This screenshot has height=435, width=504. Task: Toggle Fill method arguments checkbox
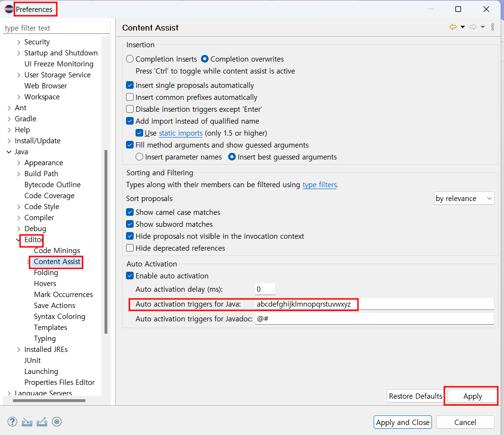130,145
